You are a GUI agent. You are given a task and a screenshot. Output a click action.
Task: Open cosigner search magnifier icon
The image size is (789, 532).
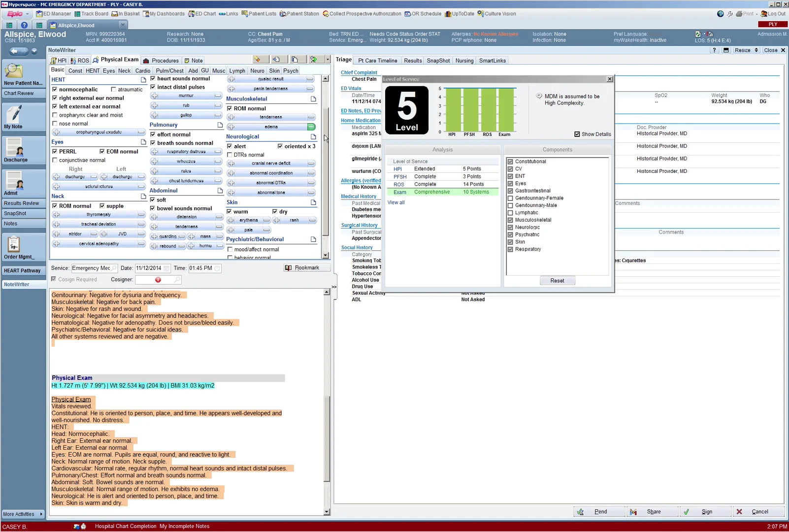(177, 280)
